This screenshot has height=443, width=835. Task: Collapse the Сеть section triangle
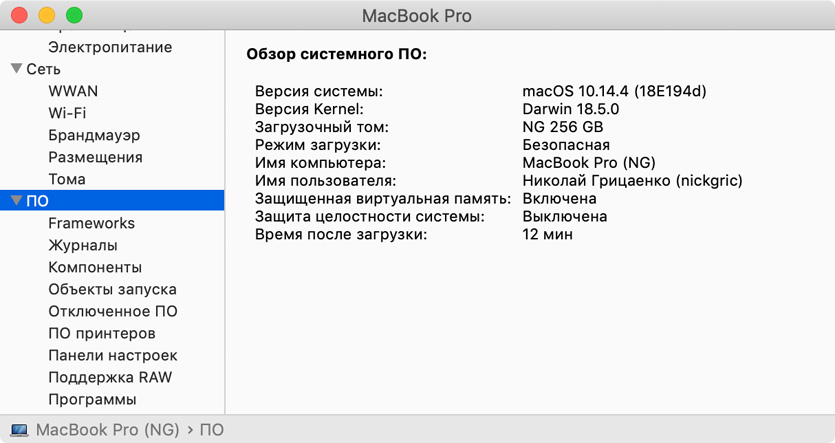(16, 69)
